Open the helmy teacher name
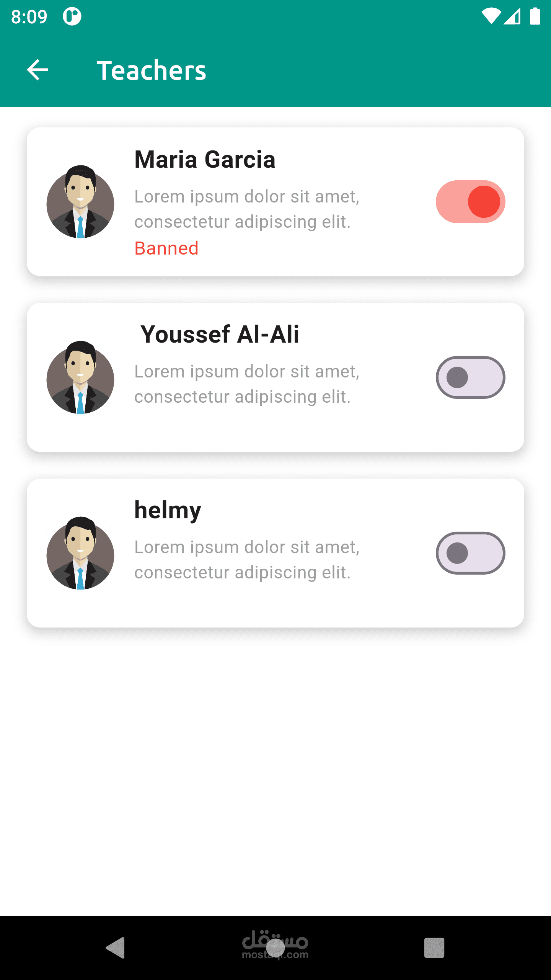Image resolution: width=551 pixels, height=980 pixels. coord(168,510)
